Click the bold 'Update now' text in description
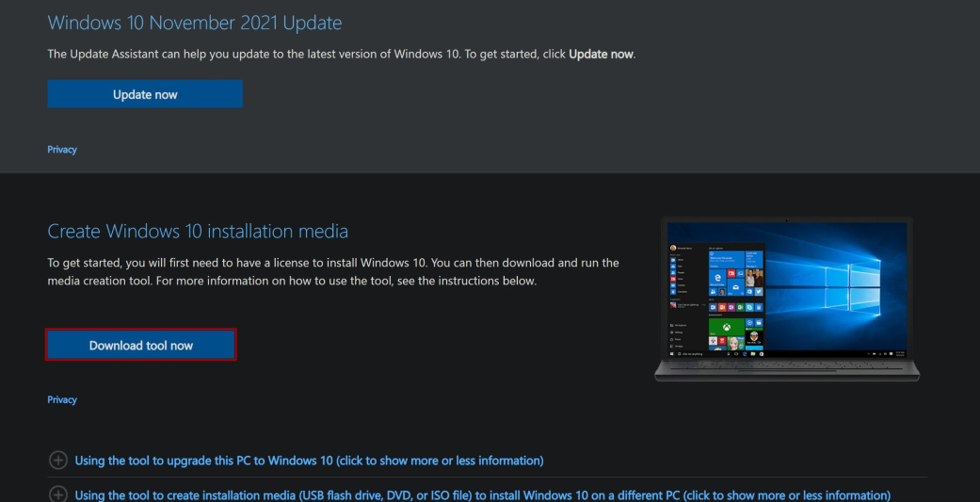 [601, 55]
